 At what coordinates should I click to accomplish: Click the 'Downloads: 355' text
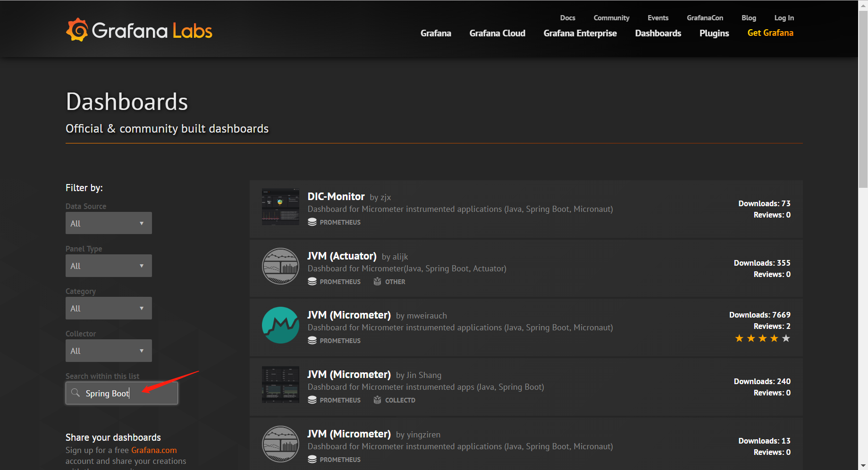pyautogui.click(x=762, y=263)
